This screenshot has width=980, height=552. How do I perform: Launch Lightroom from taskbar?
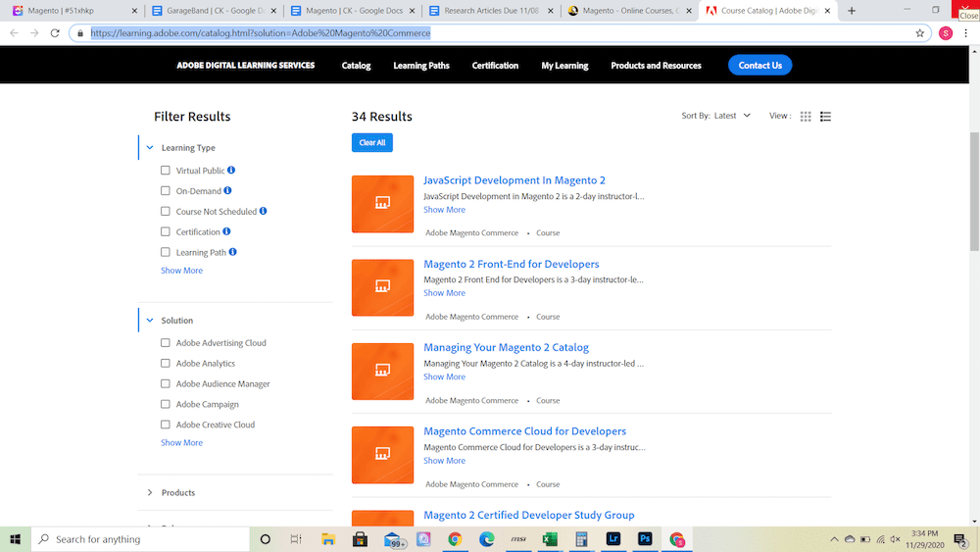(x=613, y=539)
